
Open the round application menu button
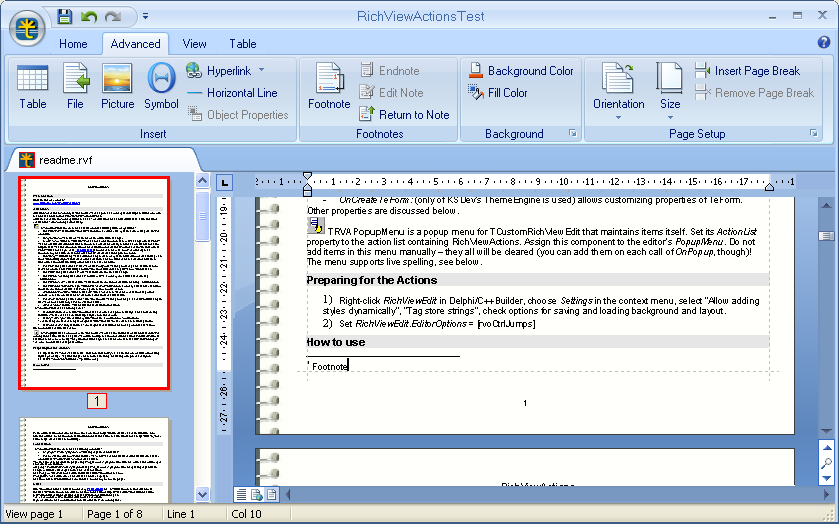coord(26,29)
